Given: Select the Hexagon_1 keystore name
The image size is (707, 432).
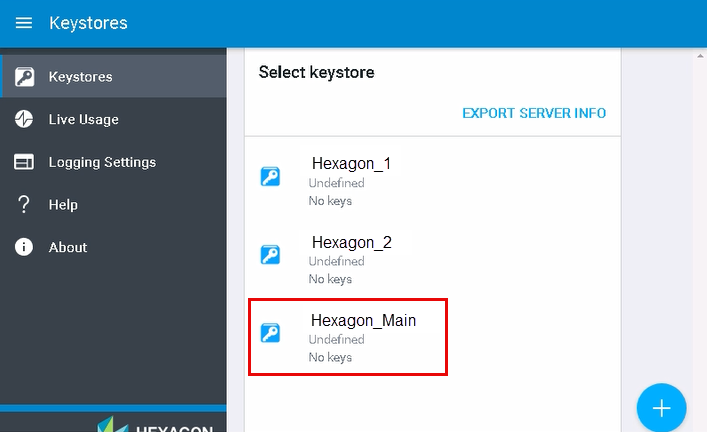Looking at the screenshot, I should pos(351,164).
